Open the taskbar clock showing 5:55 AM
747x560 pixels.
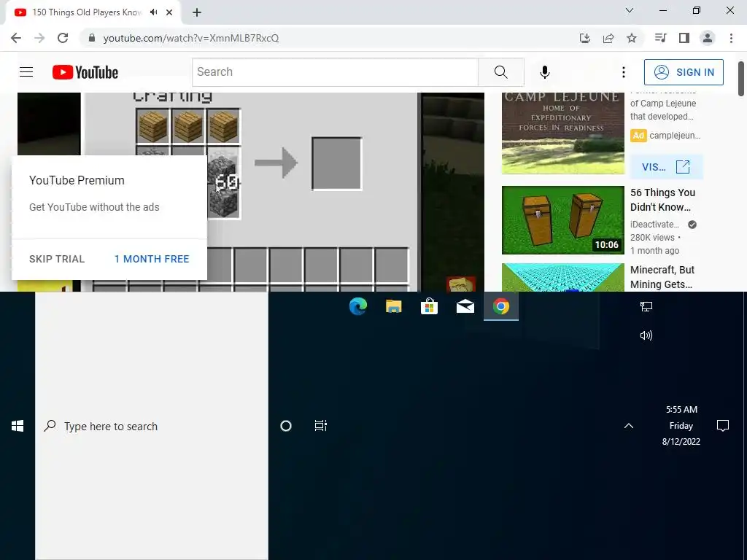pos(681,425)
